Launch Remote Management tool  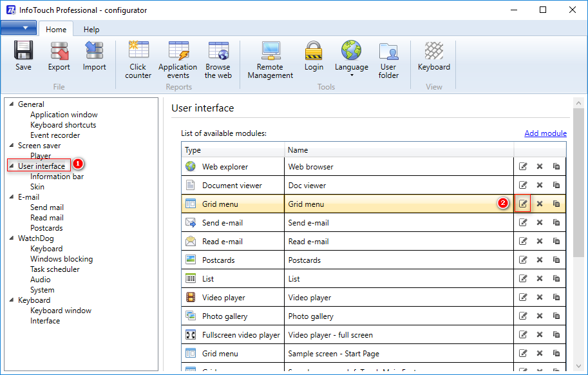pyautogui.click(x=270, y=60)
